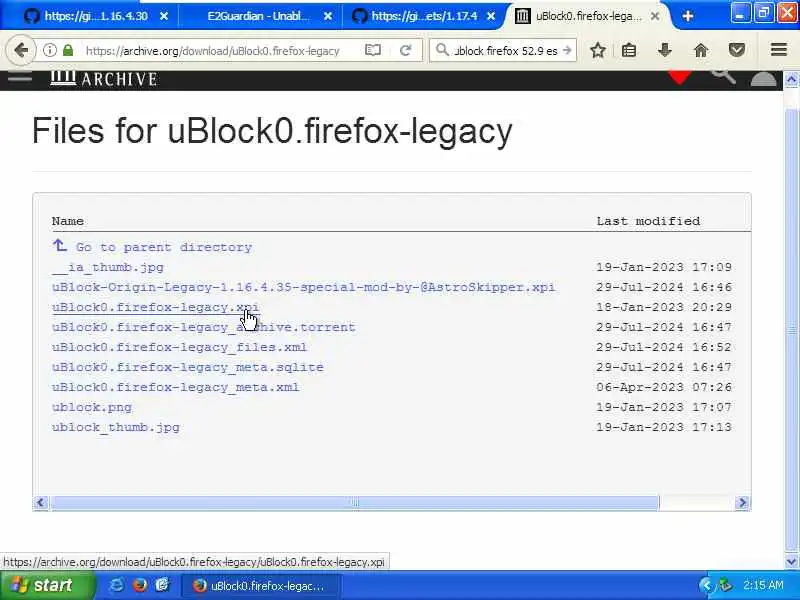Click the file listing horizontal scrollbar left arrow

[41, 503]
